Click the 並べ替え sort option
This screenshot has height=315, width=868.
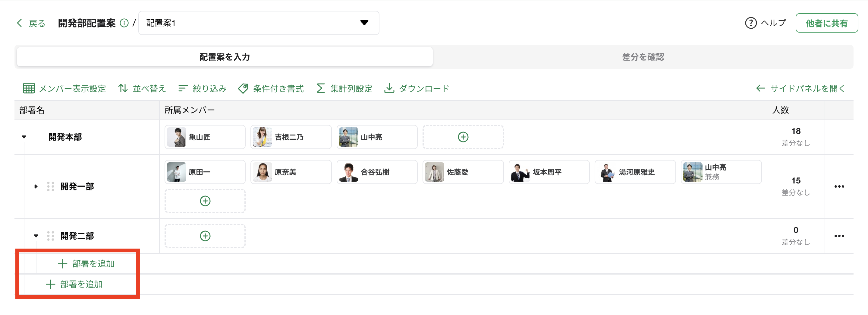[142, 88]
